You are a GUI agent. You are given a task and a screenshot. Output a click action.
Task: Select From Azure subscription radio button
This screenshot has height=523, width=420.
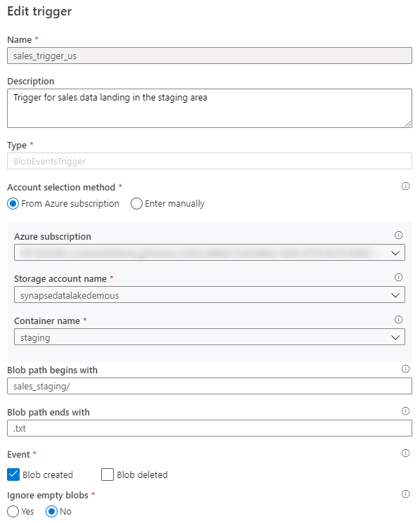[13, 203]
